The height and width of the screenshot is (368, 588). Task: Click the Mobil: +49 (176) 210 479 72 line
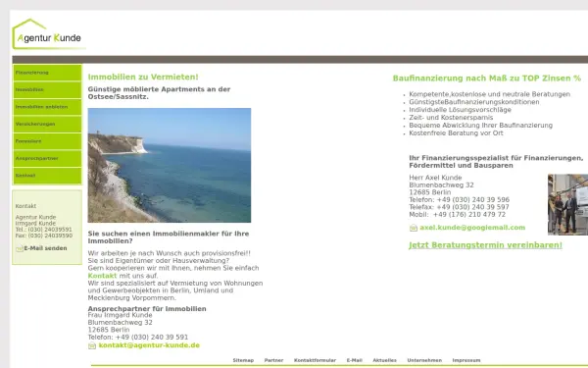pyautogui.click(x=457, y=214)
